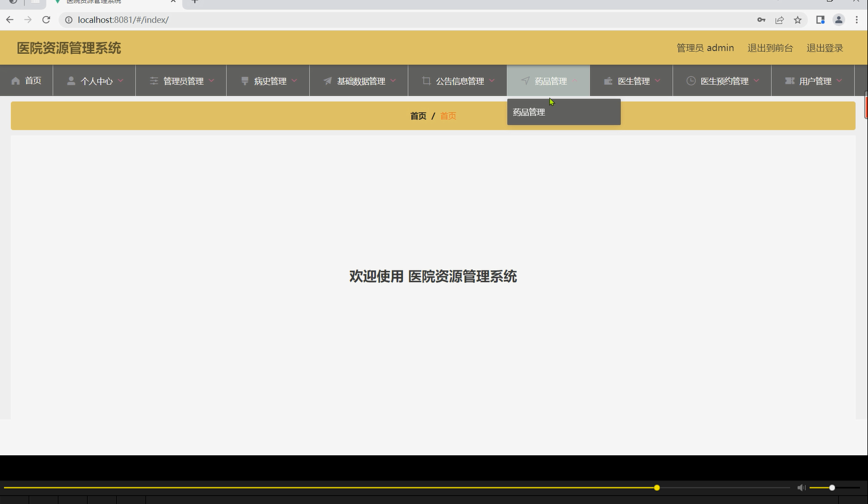The width and height of the screenshot is (868, 504).
Task: Click the black 首页 breadcrumb link
Action: pos(418,116)
